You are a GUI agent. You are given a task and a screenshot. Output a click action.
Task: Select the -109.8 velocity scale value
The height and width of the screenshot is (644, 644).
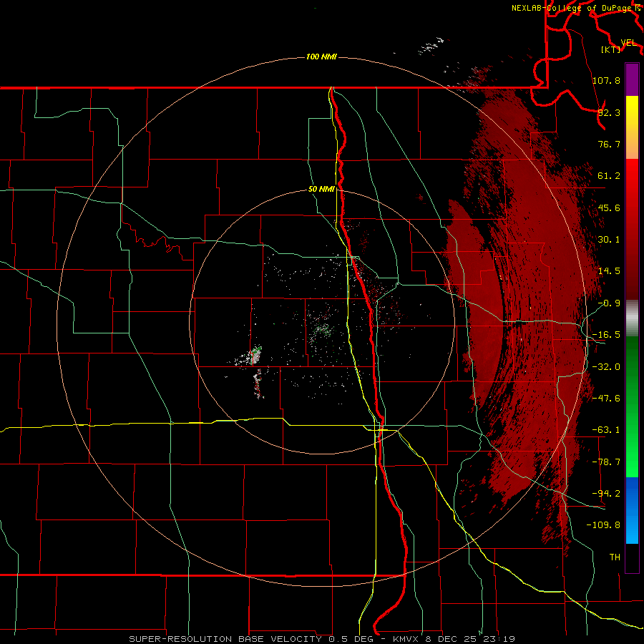[603, 525]
